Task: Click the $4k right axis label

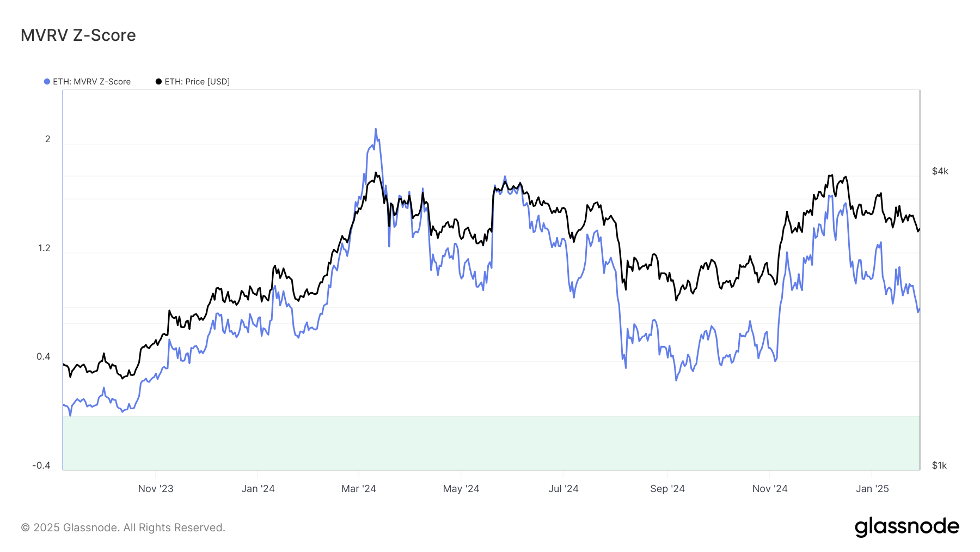Action: [940, 172]
